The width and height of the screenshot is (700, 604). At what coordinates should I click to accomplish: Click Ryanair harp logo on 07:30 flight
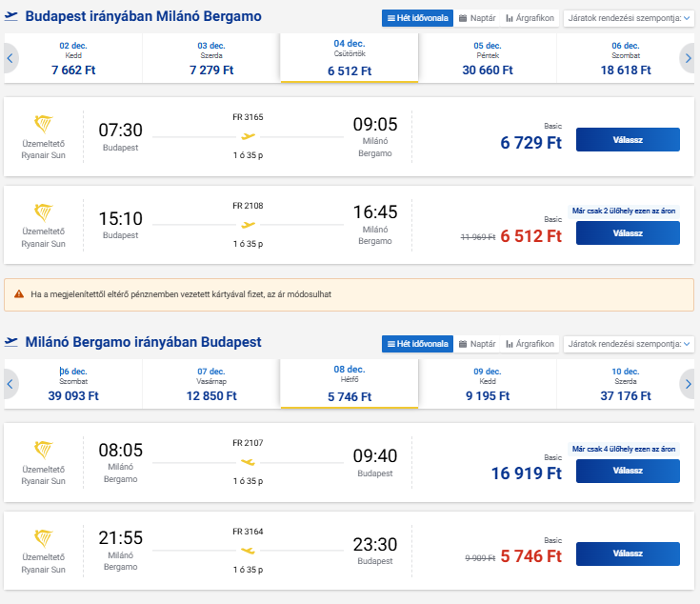[x=44, y=125]
